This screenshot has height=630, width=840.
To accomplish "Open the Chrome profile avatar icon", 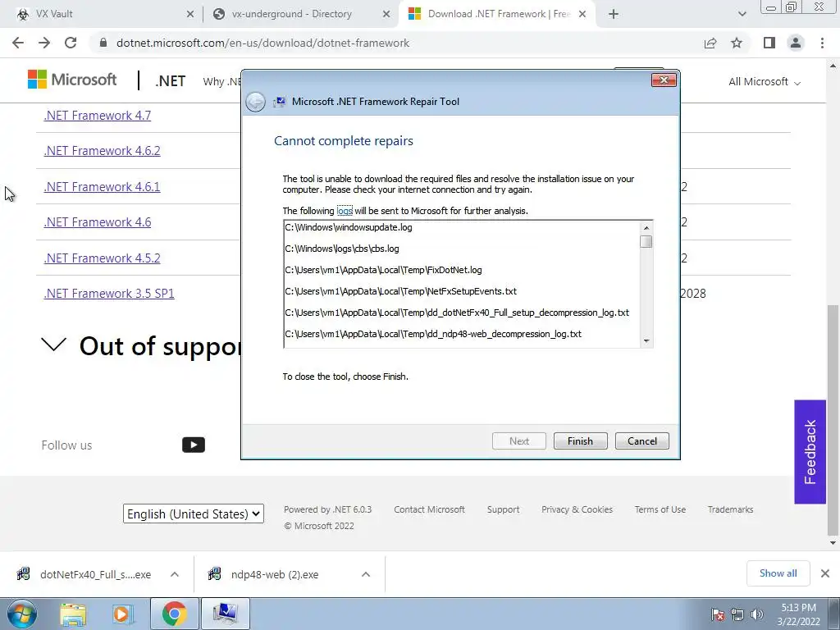I will [x=796, y=43].
